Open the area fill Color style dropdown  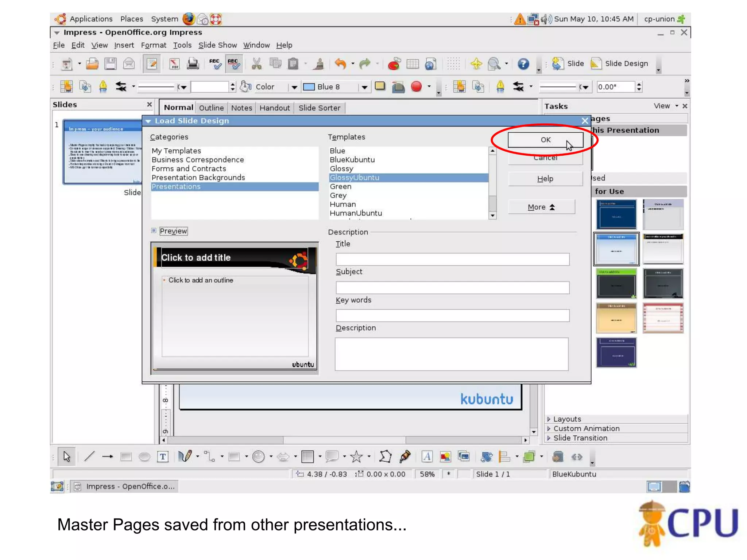tap(294, 87)
